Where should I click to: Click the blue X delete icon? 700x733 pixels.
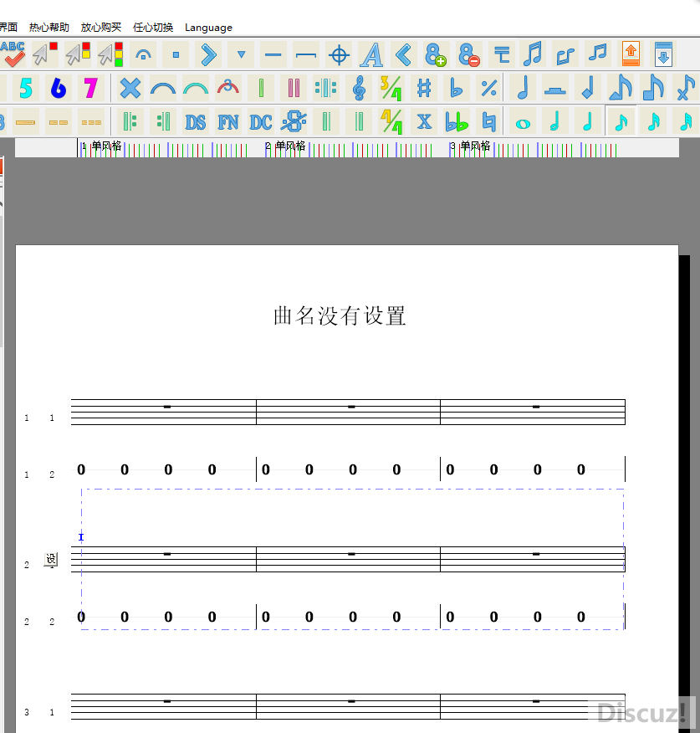pos(130,88)
